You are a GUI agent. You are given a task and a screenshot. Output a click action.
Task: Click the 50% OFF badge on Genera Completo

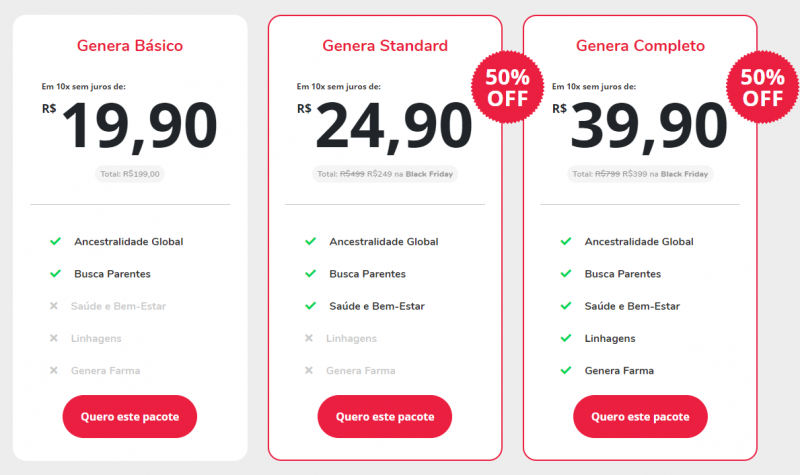click(763, 88)
